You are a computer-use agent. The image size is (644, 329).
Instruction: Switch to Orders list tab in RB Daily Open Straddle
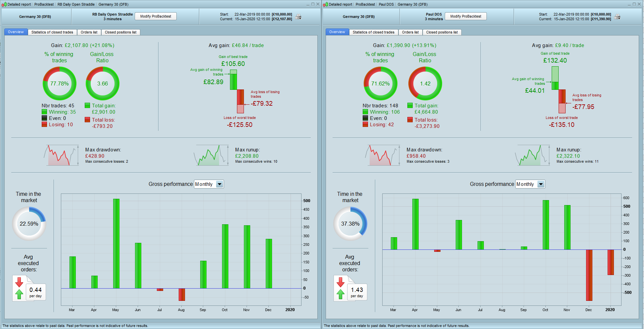pos(89,32)
